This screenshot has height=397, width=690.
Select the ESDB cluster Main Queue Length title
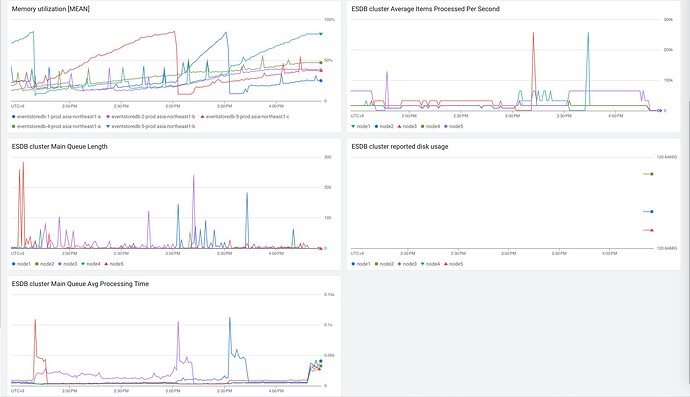click(59, 147)
